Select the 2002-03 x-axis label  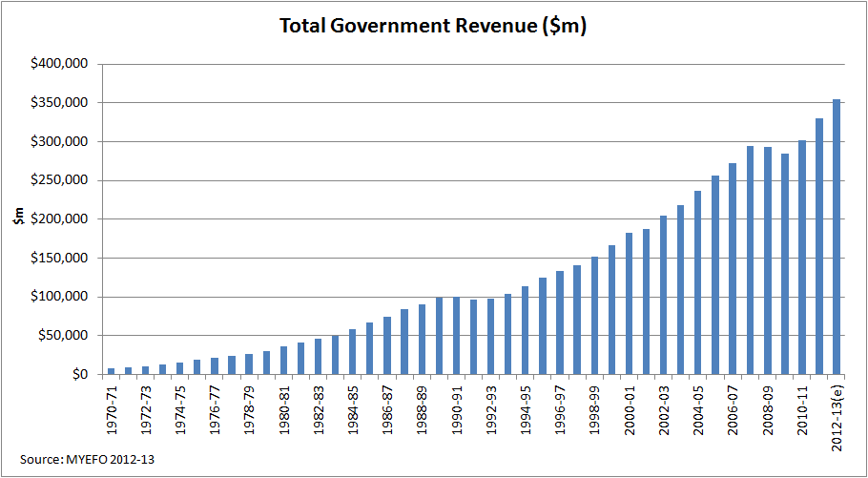(x=664, y=408)
